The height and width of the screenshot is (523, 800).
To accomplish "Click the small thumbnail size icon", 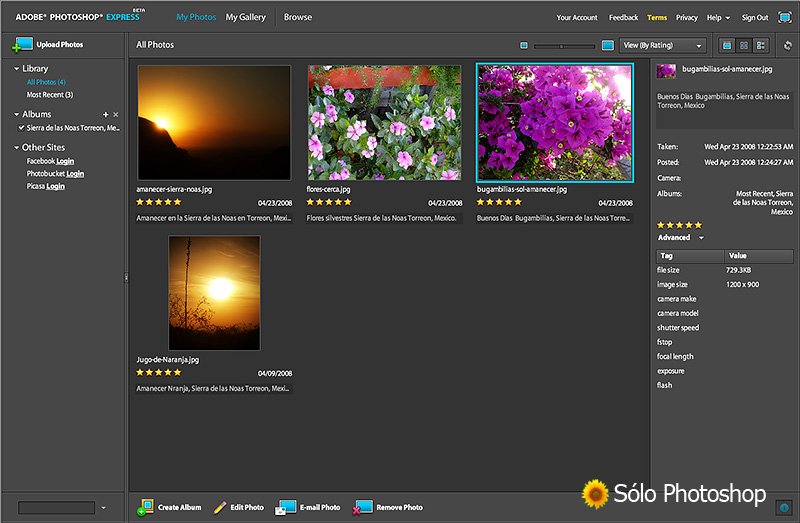I will (523, 45).
